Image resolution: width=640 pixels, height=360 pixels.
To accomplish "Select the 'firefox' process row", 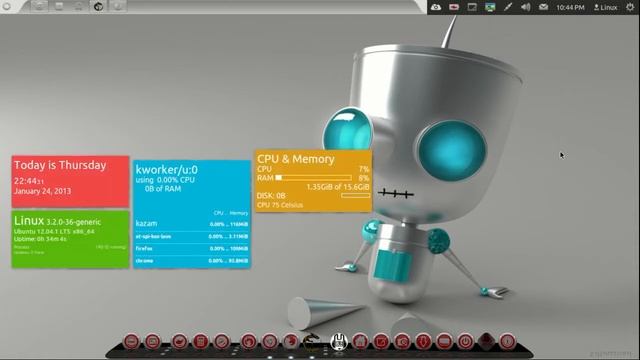I will point(192,248).
